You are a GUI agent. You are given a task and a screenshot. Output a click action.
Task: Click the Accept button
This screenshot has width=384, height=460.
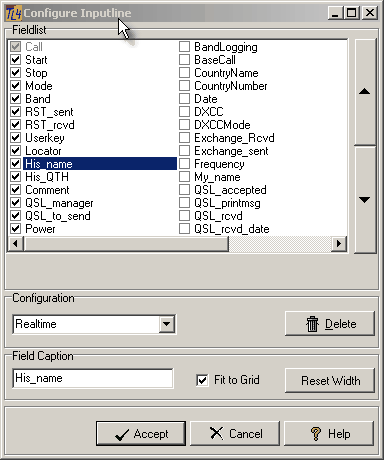[141, 434]
